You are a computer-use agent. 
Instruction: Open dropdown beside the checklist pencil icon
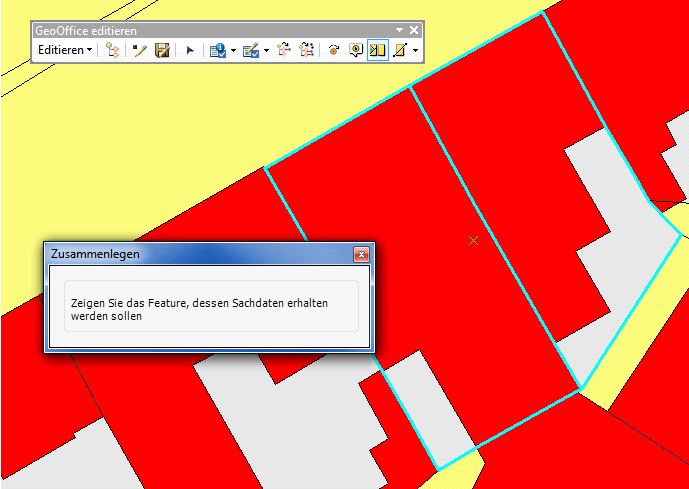coord(266,49)
